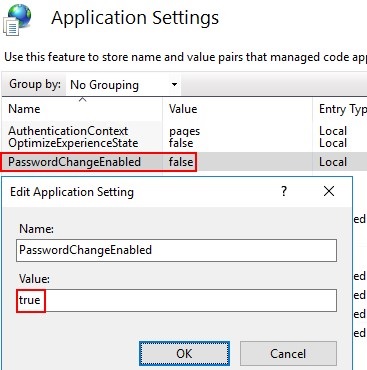The image size is (367, 370).
Task: Click the sort ascending arrow above Name
Action: tap(82, 99)
